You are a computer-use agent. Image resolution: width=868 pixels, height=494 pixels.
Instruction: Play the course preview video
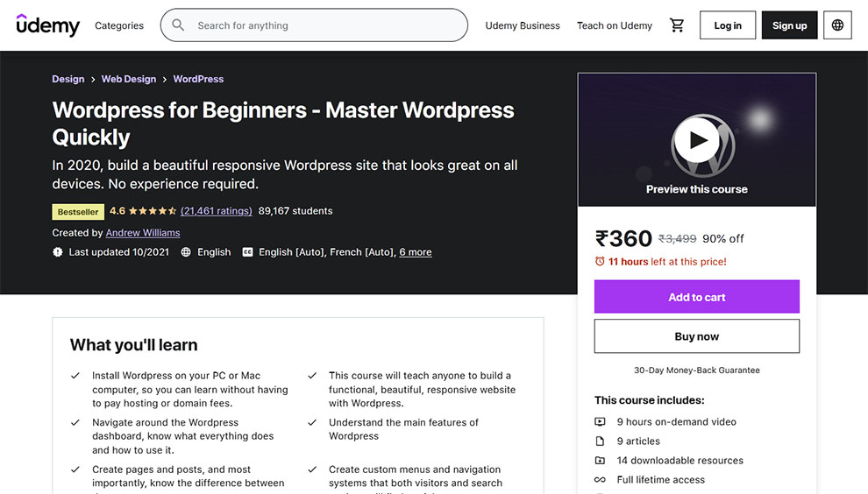[x=696, y=139]
